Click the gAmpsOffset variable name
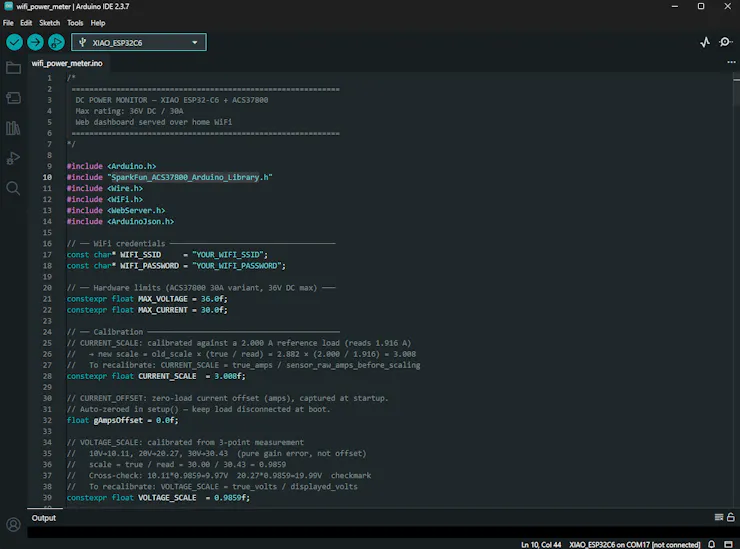740x549 pixels. pos(118,420)
